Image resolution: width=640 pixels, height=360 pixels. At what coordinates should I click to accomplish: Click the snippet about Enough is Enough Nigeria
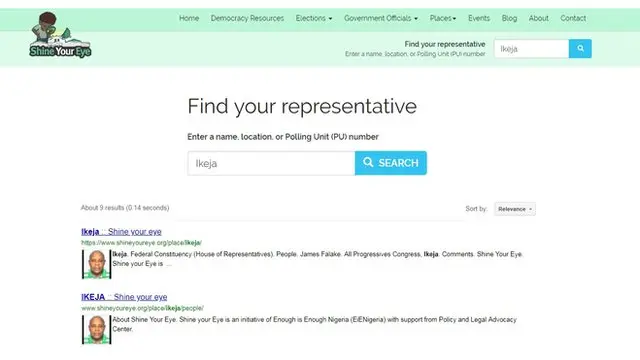(x=314, y=324)
